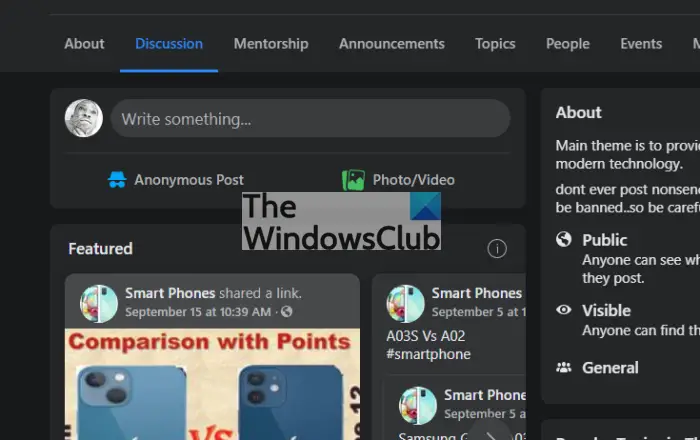Click the #smartphone hashtag
The image size is (700, 440).
(x=428, y=354)
